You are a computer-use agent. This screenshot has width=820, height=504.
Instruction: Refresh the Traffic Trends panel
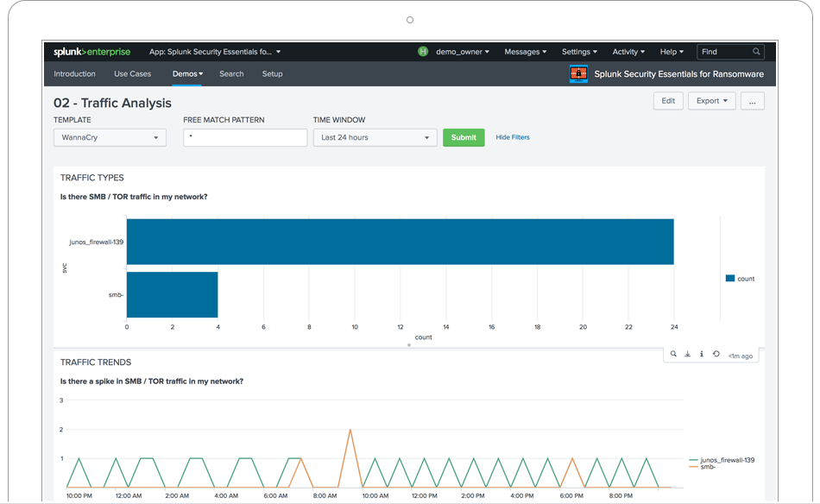[x=716, y=354]
